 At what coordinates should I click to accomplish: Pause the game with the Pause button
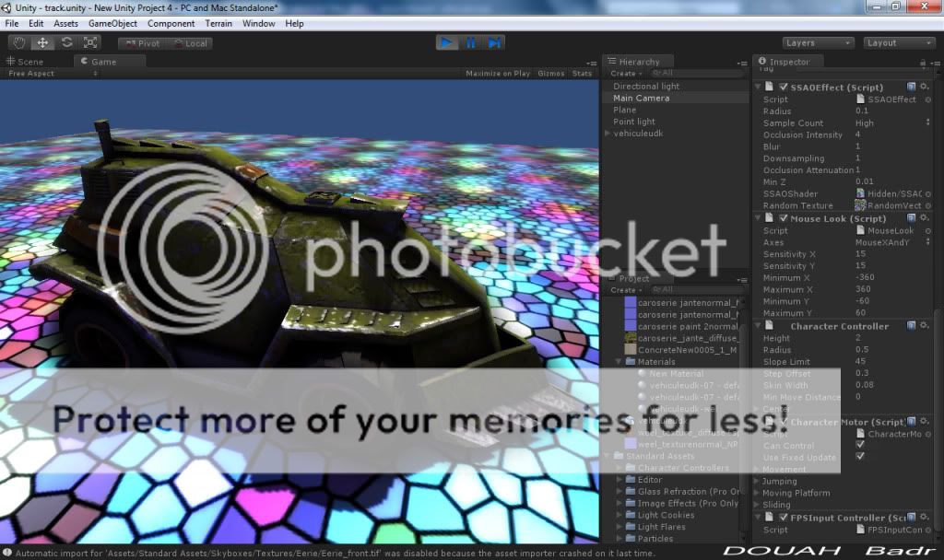click(470, 42)
